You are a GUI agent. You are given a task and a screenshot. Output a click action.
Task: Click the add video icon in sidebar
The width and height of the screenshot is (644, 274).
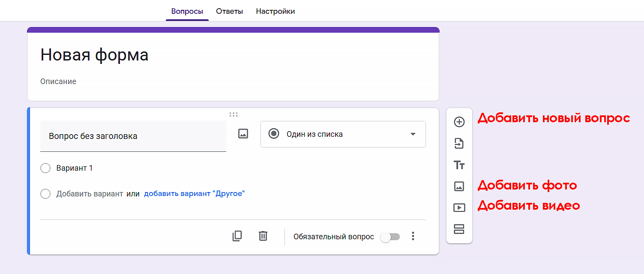pos(459,208)
